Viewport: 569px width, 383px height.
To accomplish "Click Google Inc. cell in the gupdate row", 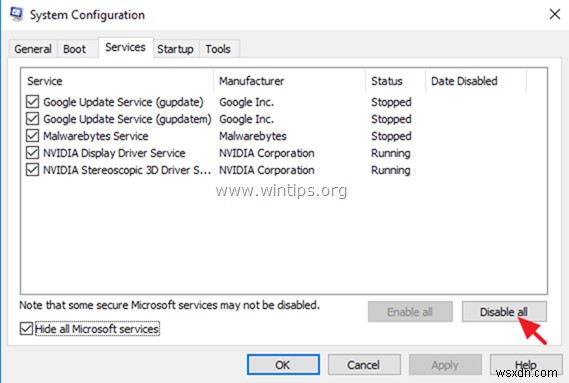I will [x=246, y=102].
